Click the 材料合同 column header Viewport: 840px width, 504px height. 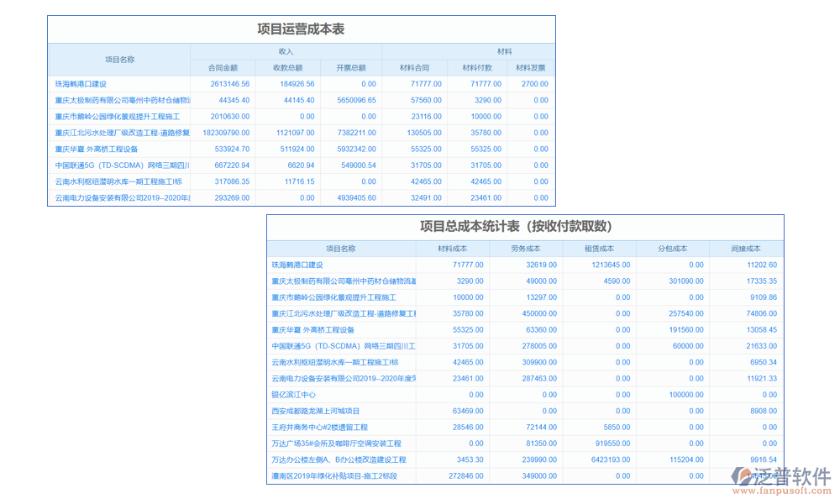click(415, 68)
